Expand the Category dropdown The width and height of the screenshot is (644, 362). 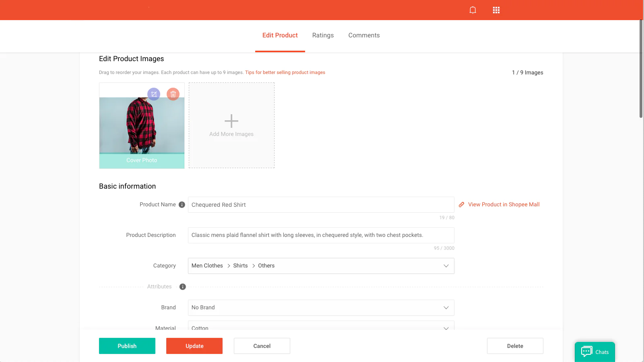[446, 266]
